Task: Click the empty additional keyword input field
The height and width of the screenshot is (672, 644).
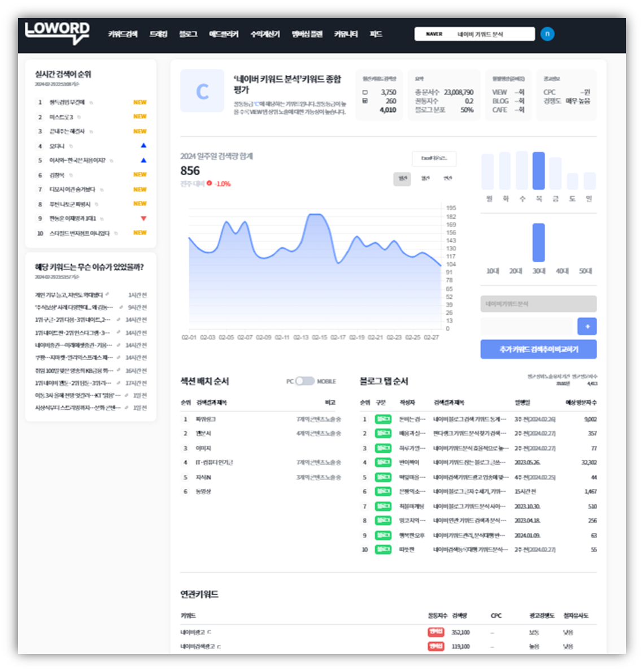Action: pos(526,326)
